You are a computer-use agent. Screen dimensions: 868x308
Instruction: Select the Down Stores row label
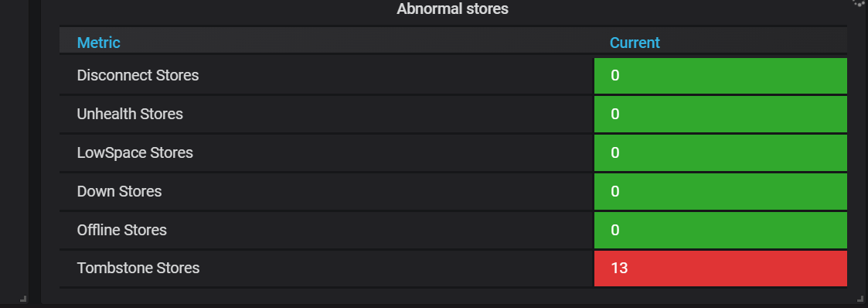coord(120,192)
